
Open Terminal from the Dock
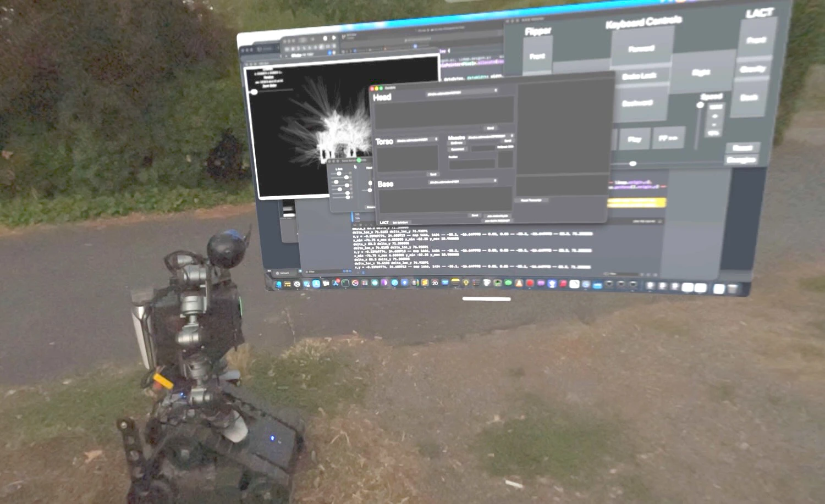pos(345,283)
